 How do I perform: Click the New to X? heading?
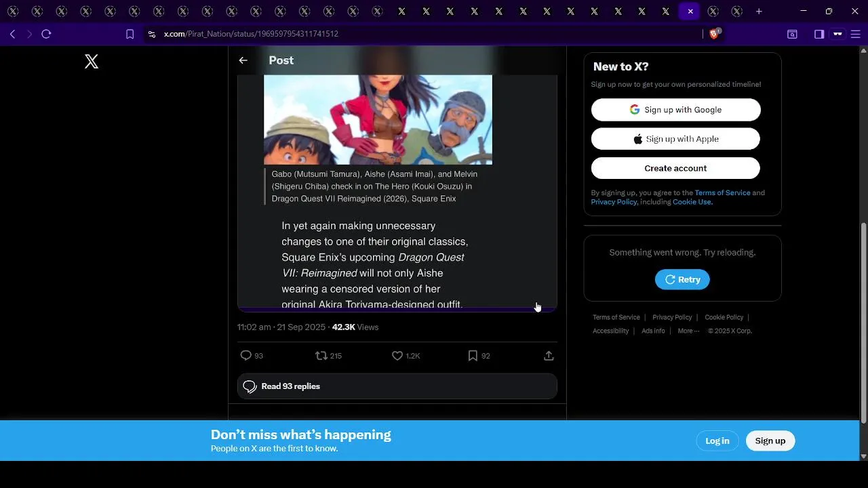620,66
